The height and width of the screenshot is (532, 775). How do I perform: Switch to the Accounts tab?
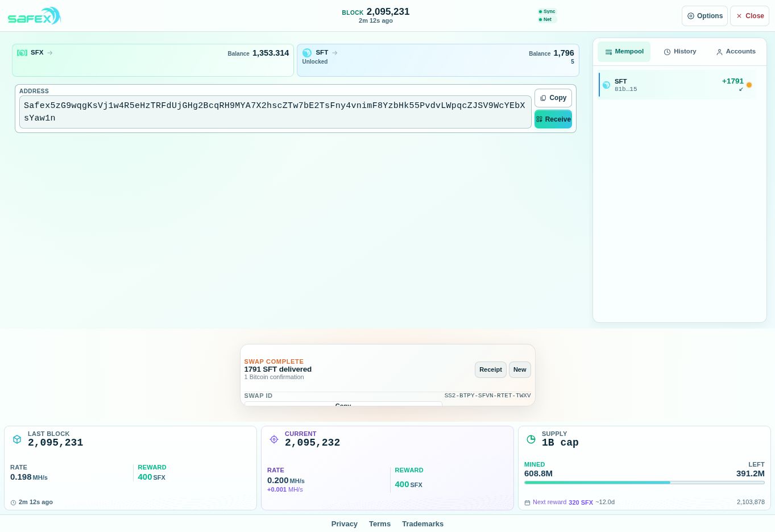pos(736,52)
